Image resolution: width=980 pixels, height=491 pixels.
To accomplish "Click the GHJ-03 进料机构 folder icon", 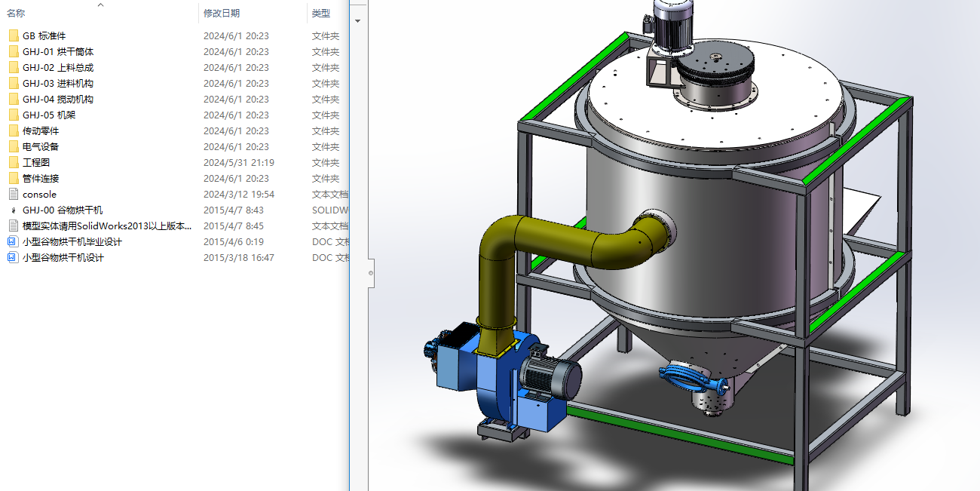I will click(13, 84).
